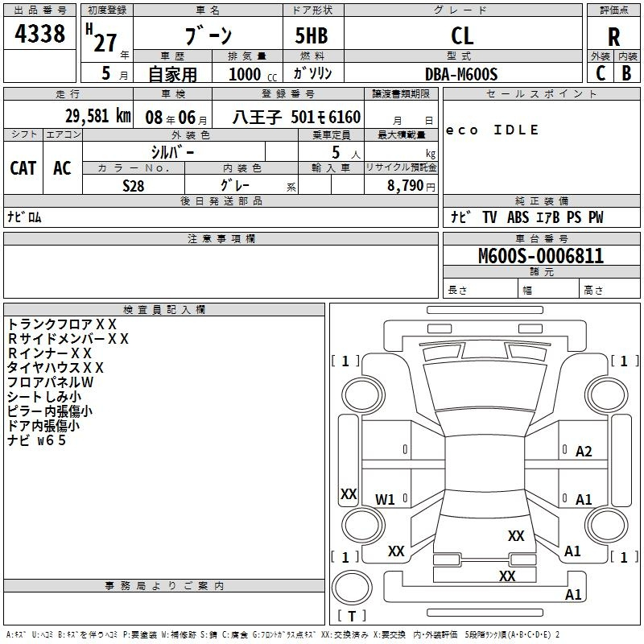This screenshot has height=644, width=644.
Task: Select the model code DBA-M600S
Action: click(x=462, y=74)
